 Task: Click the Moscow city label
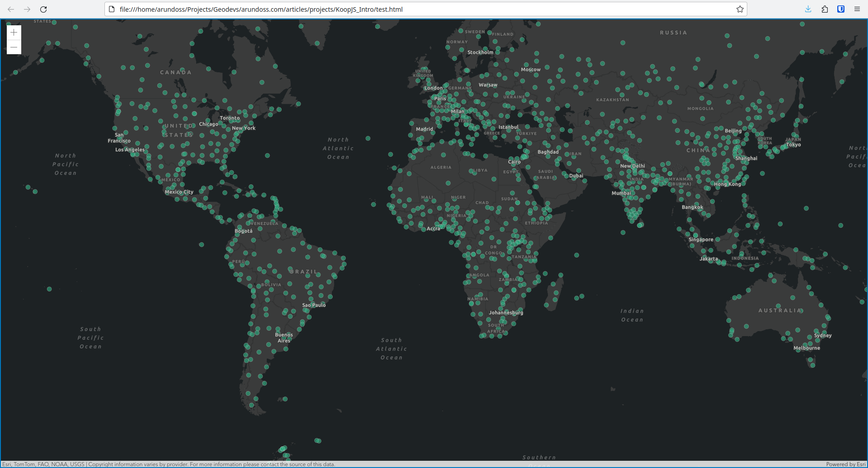[x=530, y=70]
